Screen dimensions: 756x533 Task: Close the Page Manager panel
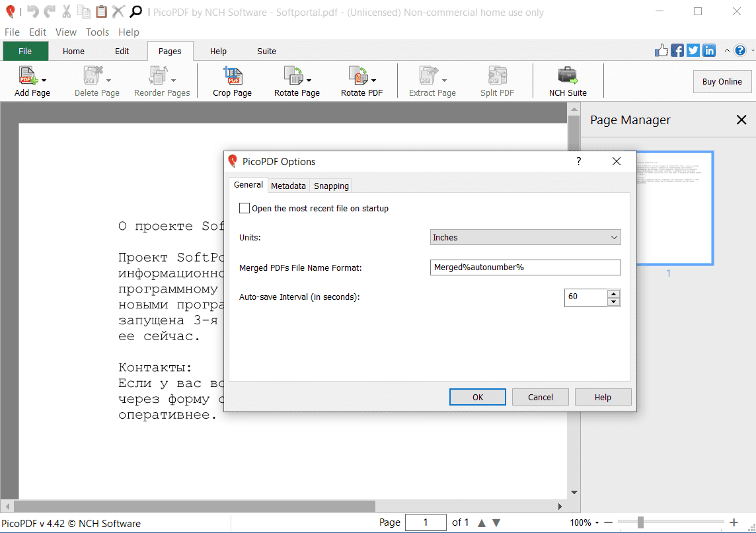[741, 120]
